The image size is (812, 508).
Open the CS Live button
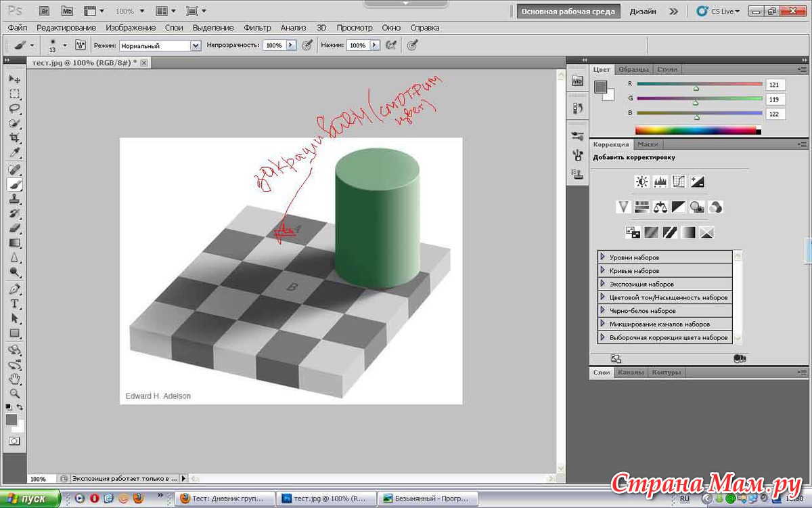tap(718, 12)
